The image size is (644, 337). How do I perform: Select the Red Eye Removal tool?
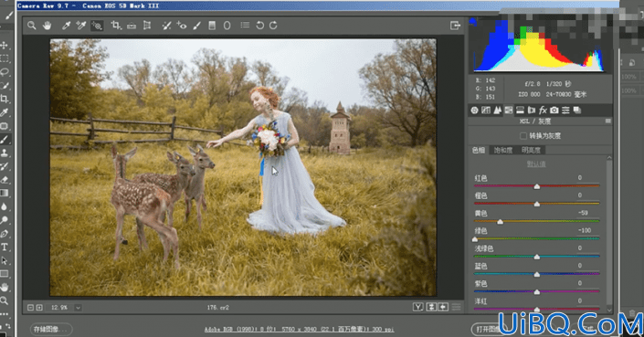coord(181,26)
